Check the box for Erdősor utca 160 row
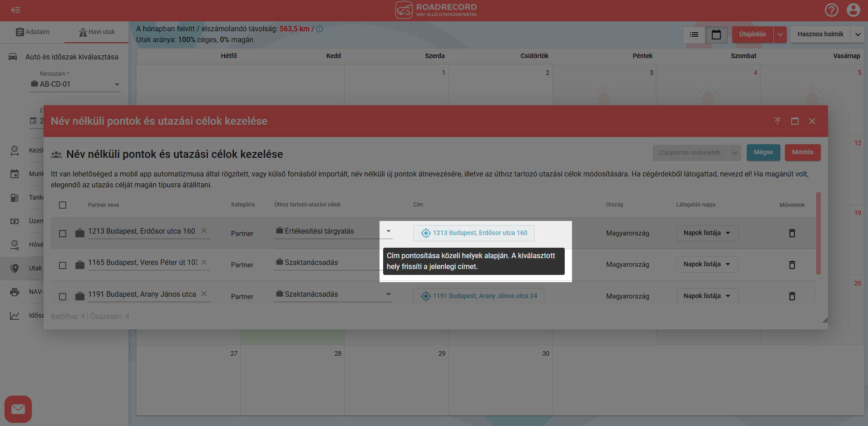 pos(63,234)
